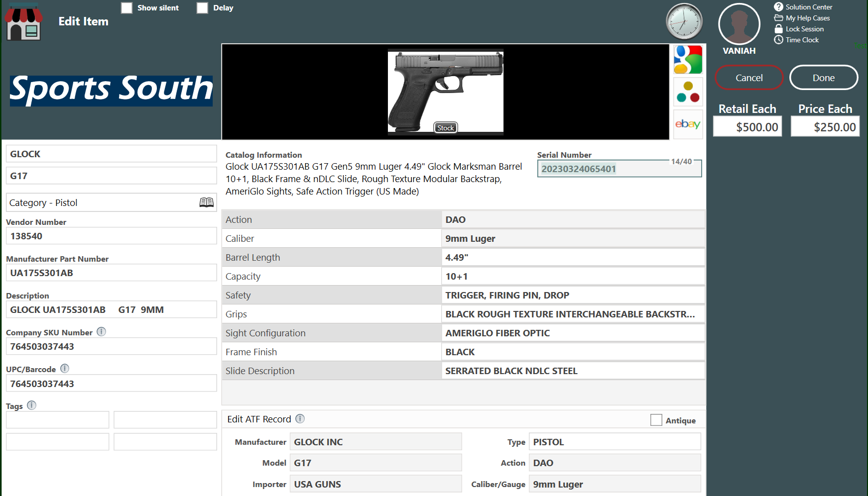Open Solution Center link
Image resolution: width=868 pixels, height=496 pixels.
(809, 7)
